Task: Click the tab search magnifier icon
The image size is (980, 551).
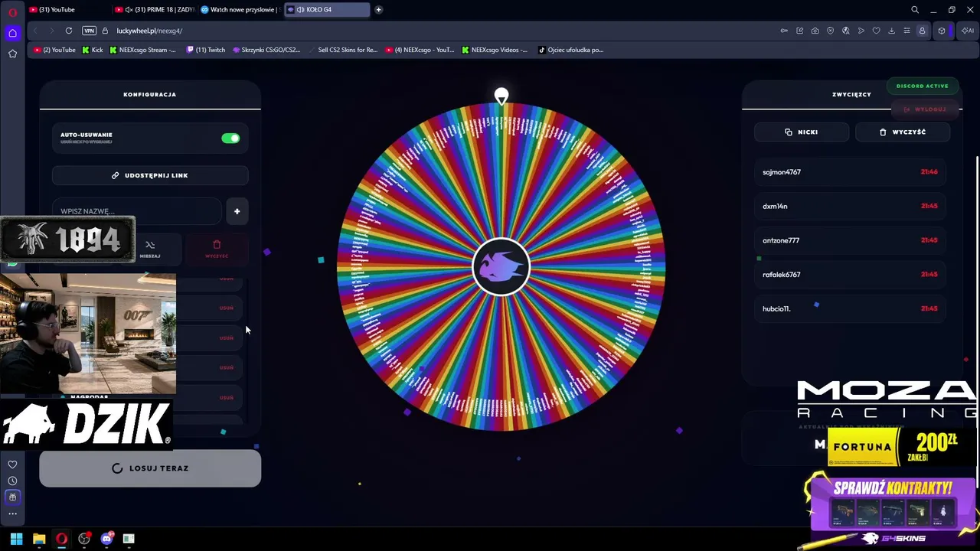Action: 915,10
